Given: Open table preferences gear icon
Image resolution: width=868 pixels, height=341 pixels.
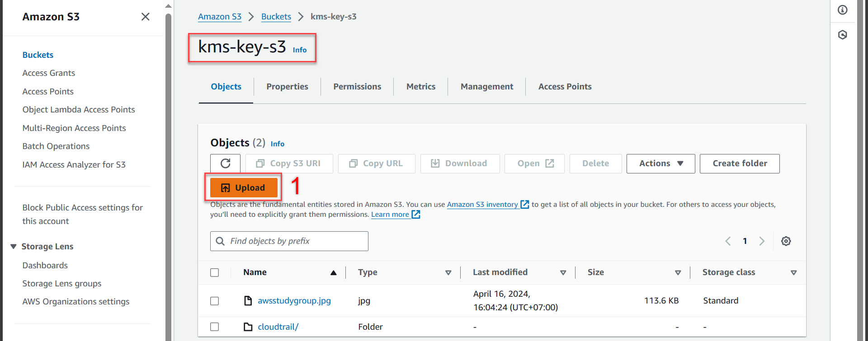Looking at the screenshot, I should tap(786, 241).
